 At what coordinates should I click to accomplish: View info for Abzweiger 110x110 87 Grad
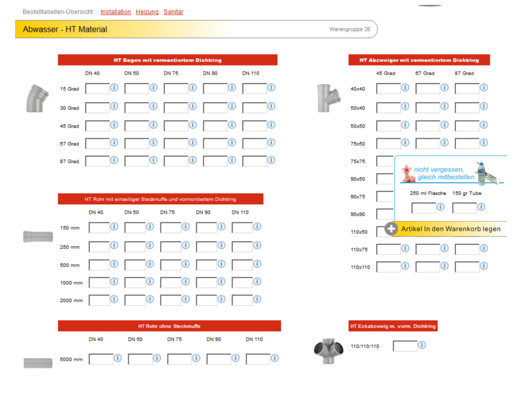(484, 266)
